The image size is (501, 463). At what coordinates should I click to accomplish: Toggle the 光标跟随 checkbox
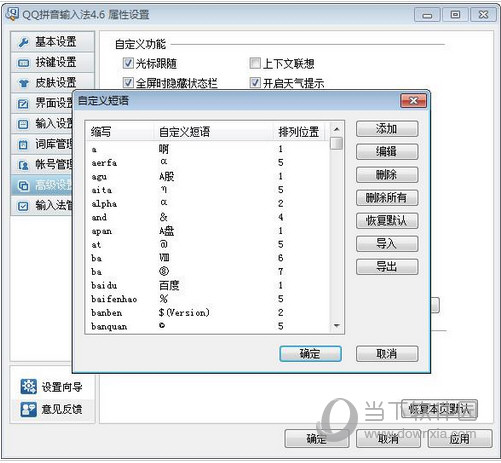(x=128, y=63)
